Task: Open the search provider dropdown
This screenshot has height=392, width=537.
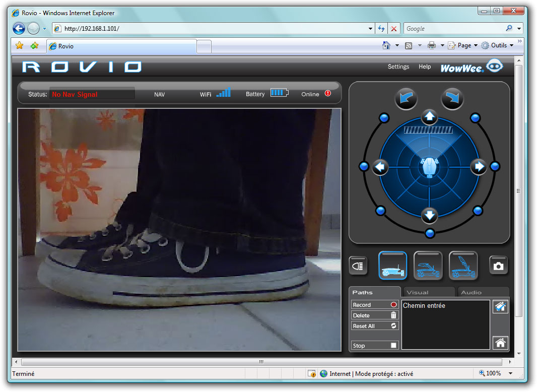Action: pyautogui.click(x=519, y=28)
